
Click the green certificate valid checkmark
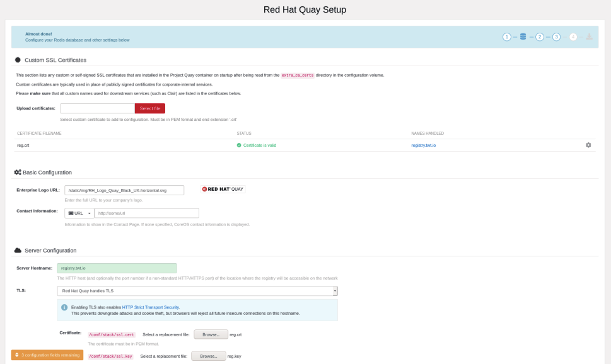(x=239, y=145)
